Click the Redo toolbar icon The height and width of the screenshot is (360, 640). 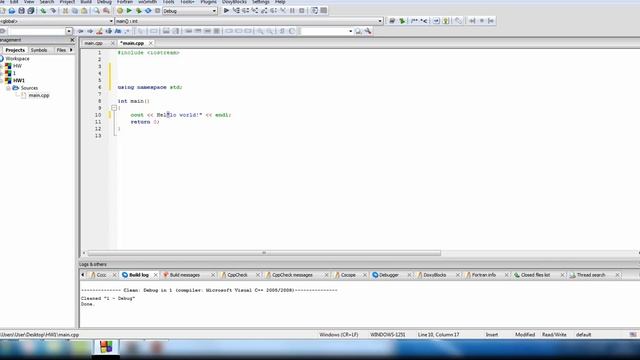tap(53, 11)
